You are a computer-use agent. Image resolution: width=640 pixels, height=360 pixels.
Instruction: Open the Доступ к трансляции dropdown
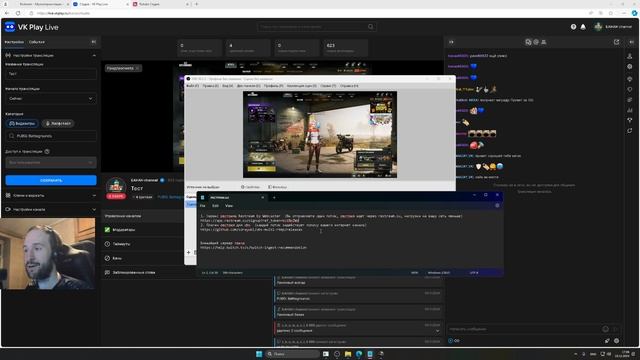(x=51, y=162)
